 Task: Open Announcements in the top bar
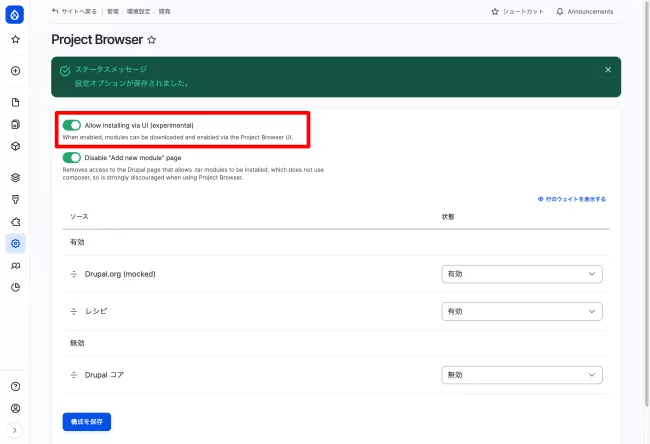585,12
